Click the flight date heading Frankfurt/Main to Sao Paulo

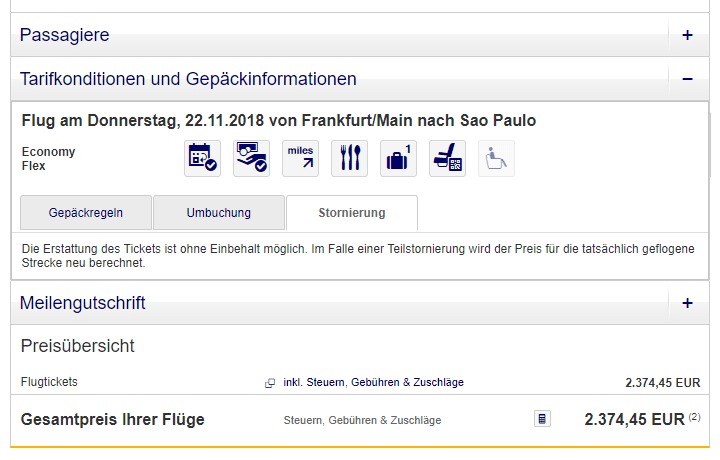279,120
